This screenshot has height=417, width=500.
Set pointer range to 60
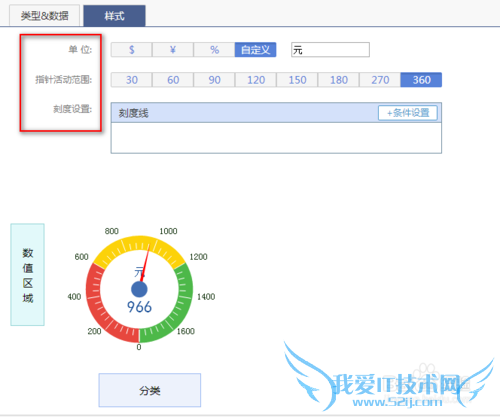tap(173, 80)
